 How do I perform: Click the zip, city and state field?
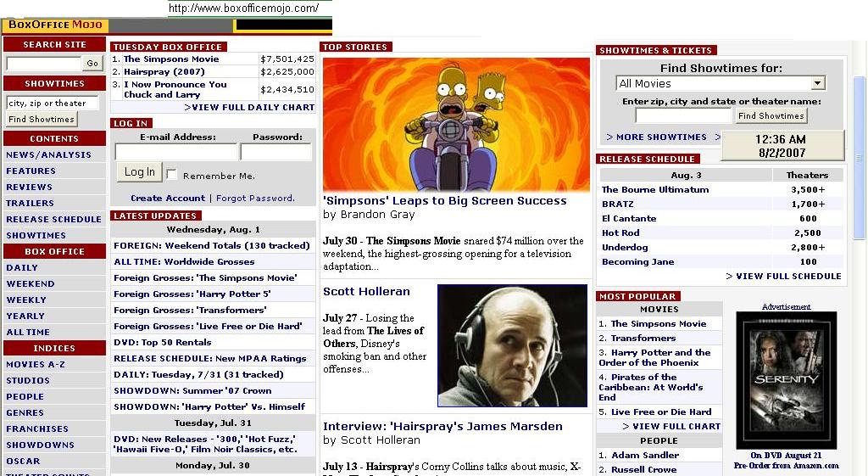(684, 115)
